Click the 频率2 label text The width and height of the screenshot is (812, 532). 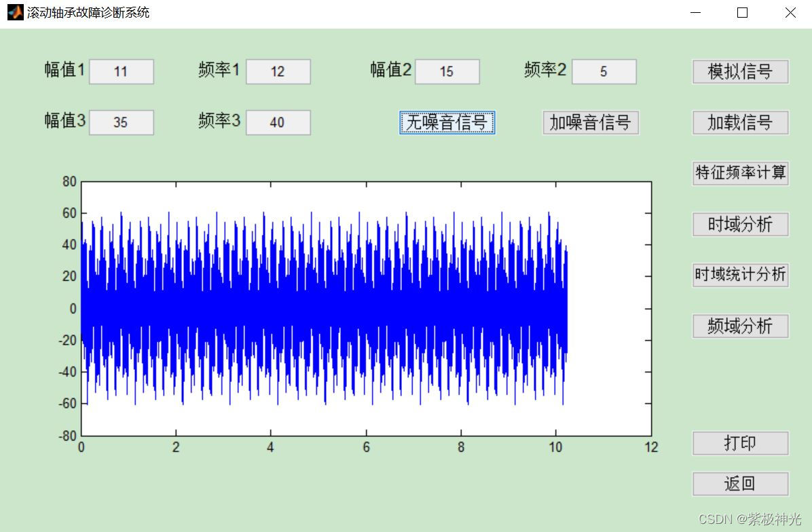tap(545, 70)
